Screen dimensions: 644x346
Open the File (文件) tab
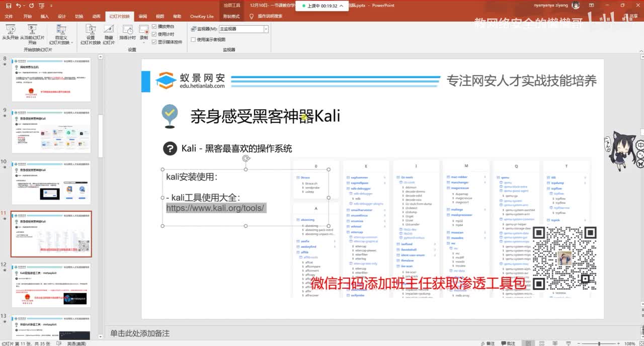pyautogui.click(x=9, y=16)
